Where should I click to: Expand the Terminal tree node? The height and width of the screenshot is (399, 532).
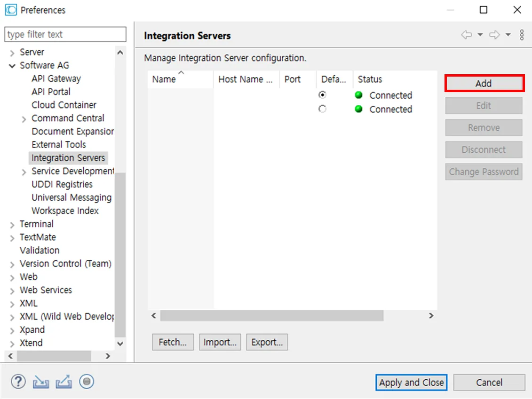point(12,225)
